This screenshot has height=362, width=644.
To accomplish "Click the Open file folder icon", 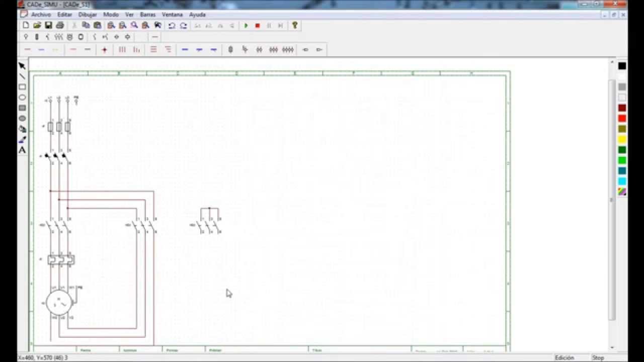I will 37,25.
